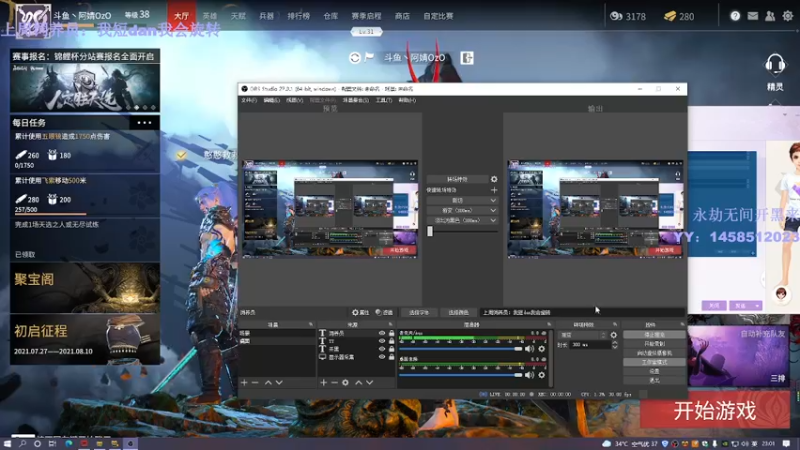Toggle lock on the 饲养员 source
The width and height of the screenshot is (800, 450).
(x=391, y=333)
